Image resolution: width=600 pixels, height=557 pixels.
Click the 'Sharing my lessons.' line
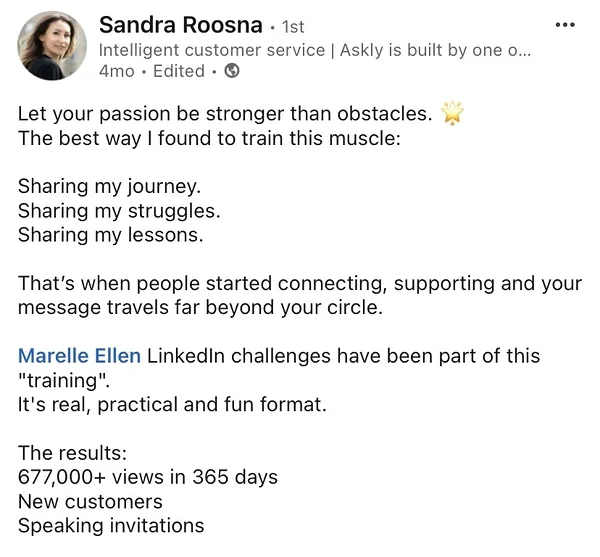[110, 235]
